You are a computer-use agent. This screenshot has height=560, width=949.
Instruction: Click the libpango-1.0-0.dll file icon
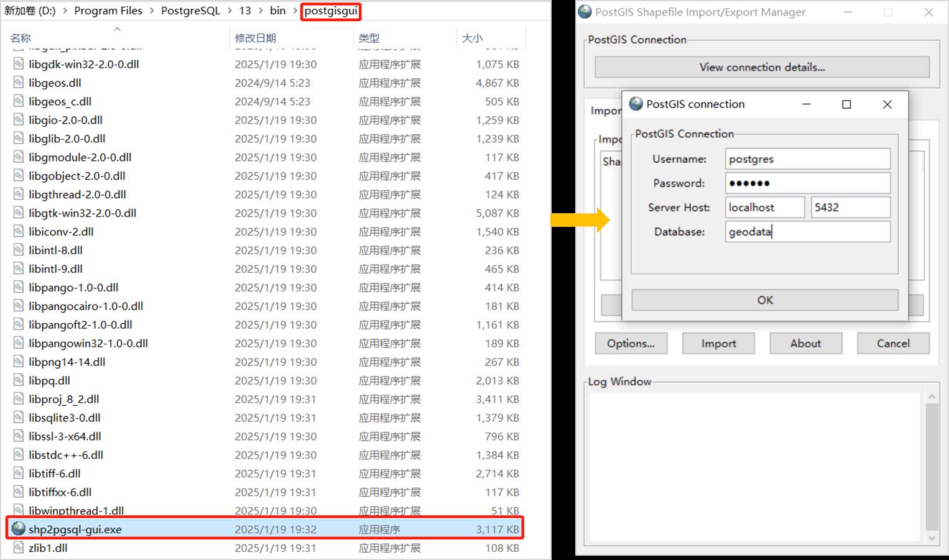(x=19, y=288)
